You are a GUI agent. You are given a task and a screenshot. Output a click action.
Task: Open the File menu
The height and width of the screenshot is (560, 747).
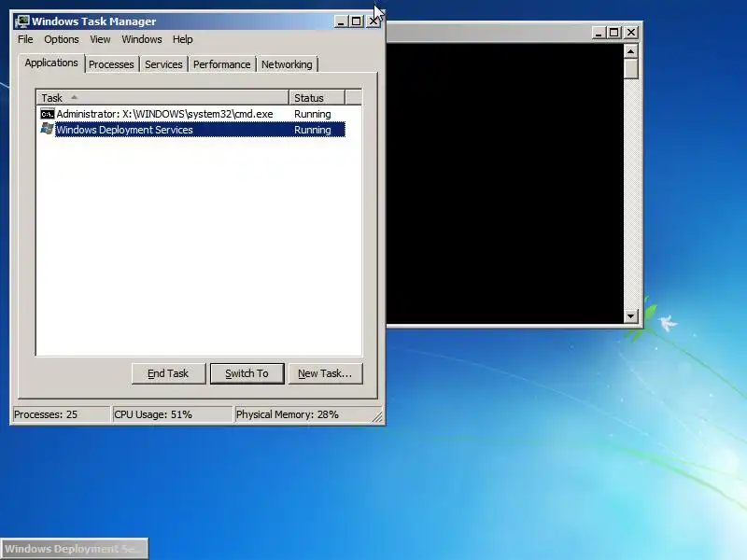tap(25, 39)
